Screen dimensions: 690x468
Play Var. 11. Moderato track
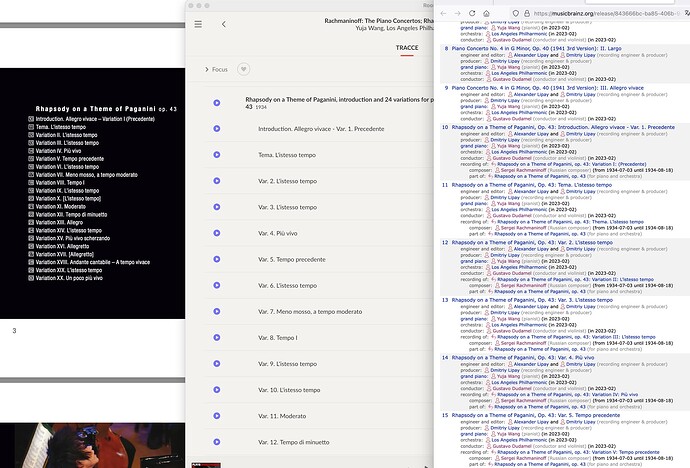217,416
